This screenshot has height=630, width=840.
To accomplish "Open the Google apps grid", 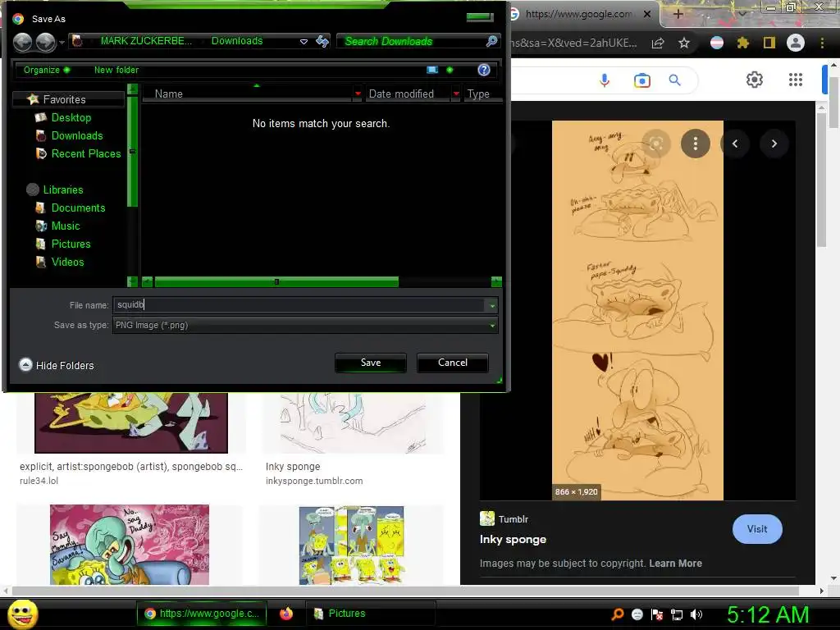I will pos(796,80).
